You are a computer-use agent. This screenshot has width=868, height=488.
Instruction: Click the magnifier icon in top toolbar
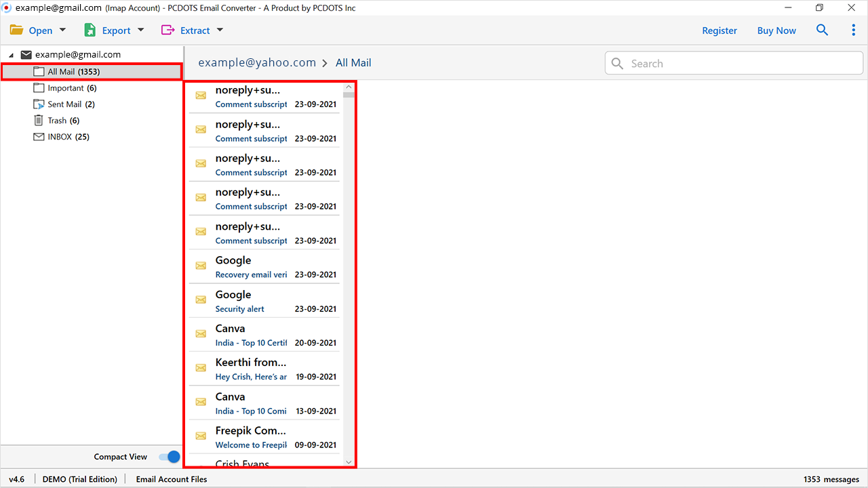point(822,30)
